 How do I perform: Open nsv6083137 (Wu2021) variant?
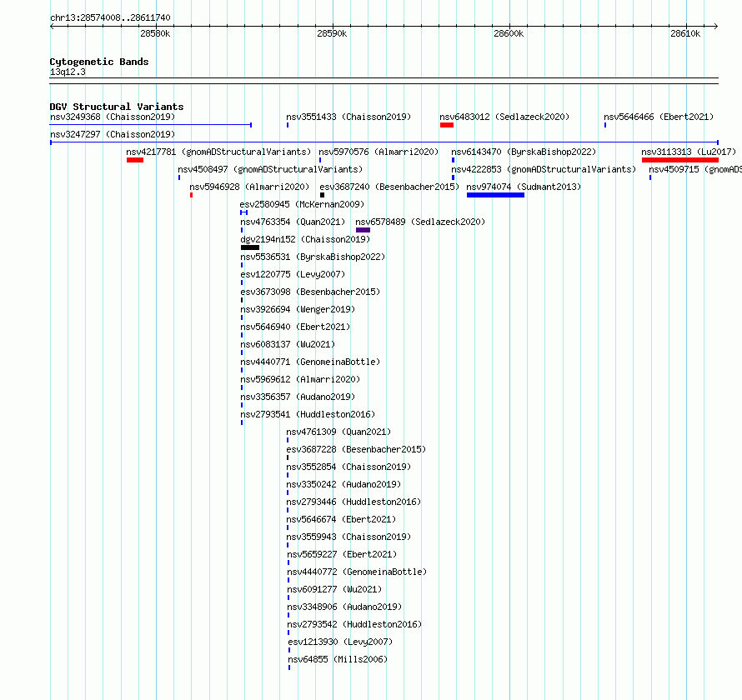288,344
